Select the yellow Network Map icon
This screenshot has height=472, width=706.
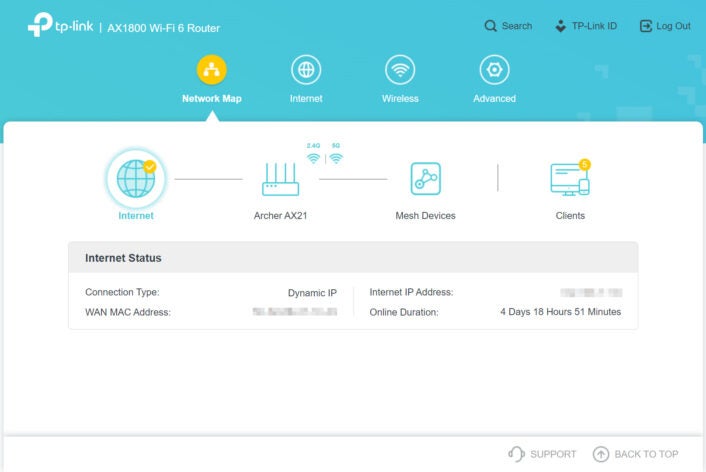(212, 70)
